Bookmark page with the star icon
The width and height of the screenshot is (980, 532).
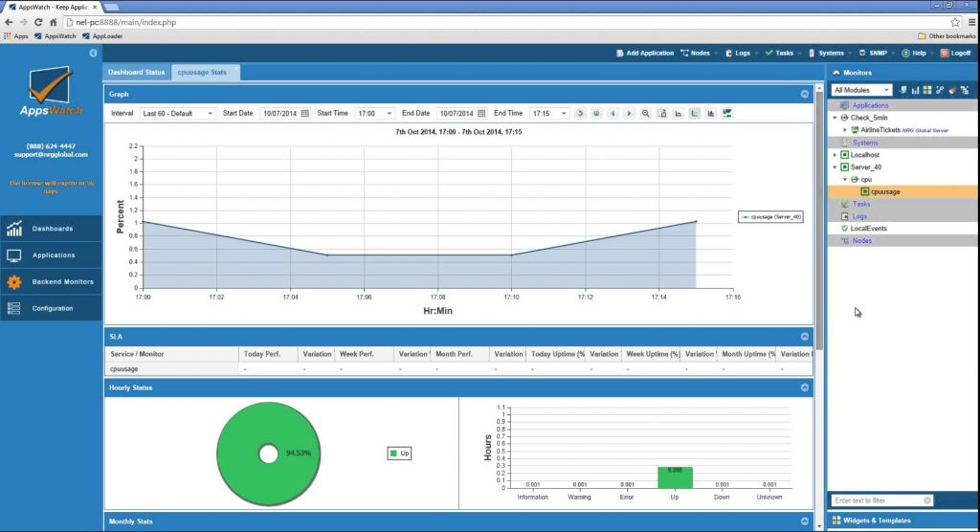click(x=955, y=22)
